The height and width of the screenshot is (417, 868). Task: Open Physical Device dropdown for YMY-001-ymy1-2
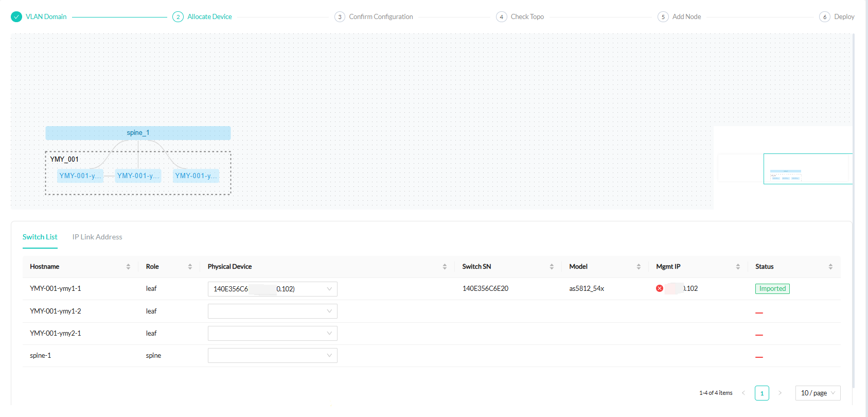tap(272, 311)
